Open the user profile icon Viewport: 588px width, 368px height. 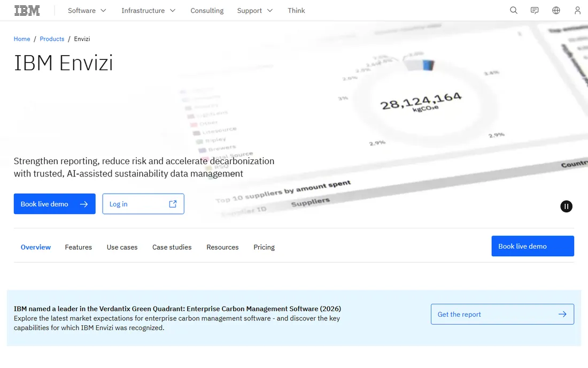coord(577,11)
